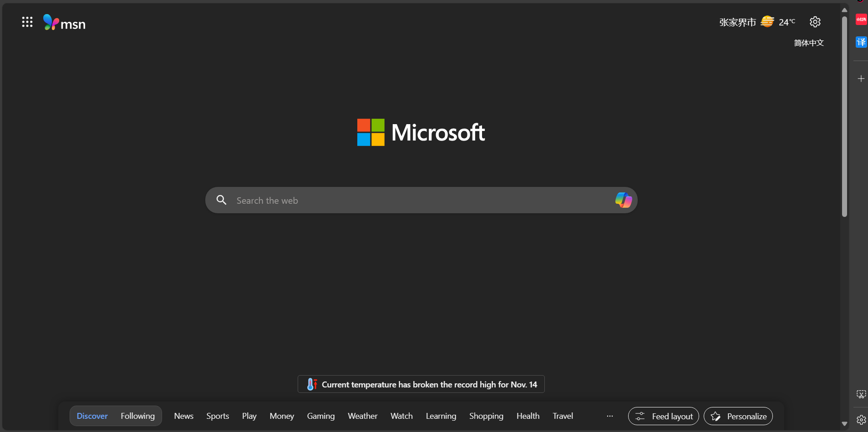Viewport: 868px width, 432px height.
Task: Open the Health category
Action: (528, 416)
